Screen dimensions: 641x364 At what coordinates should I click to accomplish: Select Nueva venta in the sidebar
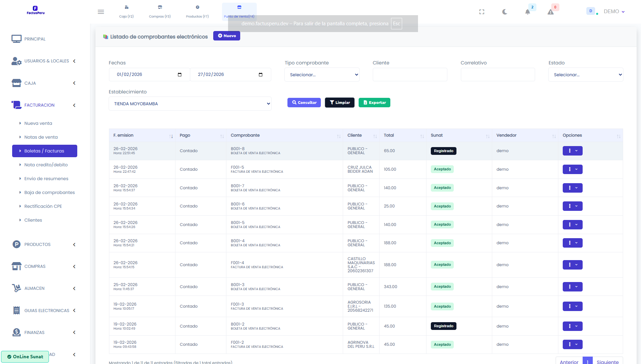[x=38, y=123]
